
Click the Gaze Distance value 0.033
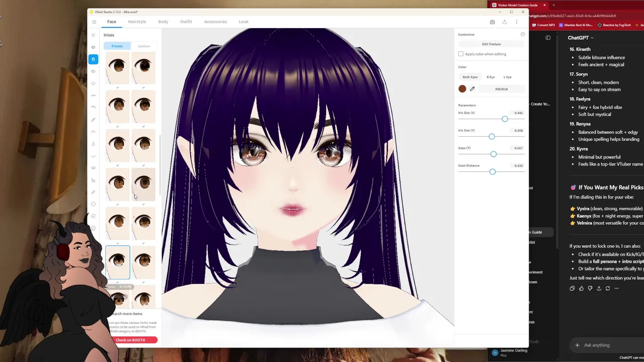tap(518, 165)
